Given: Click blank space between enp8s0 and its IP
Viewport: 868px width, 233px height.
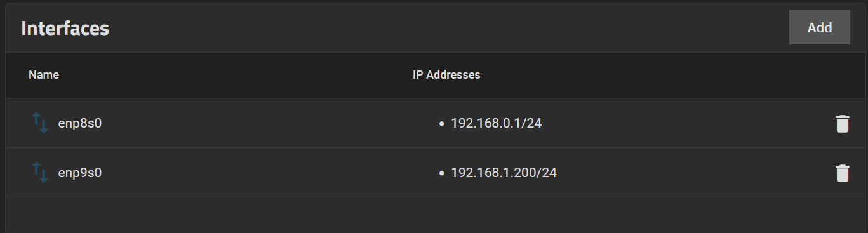Looking at the screenshot, I should (x=267, y=123).
